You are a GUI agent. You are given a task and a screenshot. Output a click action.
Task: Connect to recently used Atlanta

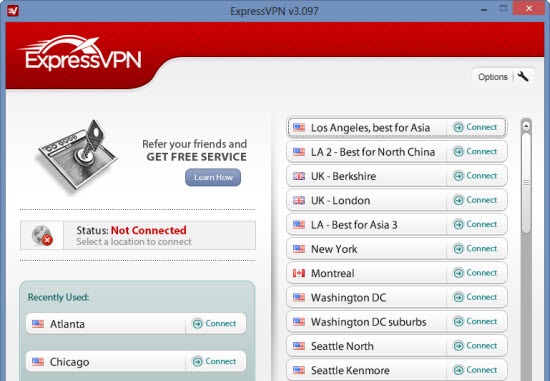[214, 323]
